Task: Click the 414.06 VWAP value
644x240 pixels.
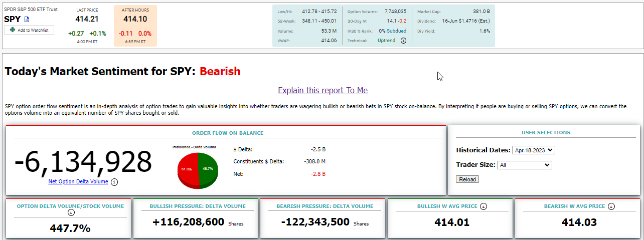Action: 329,41
